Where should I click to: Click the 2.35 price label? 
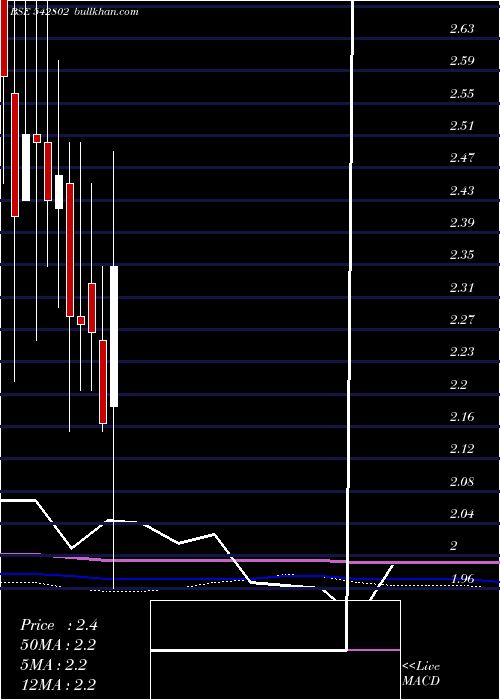(x=462, y=255)
